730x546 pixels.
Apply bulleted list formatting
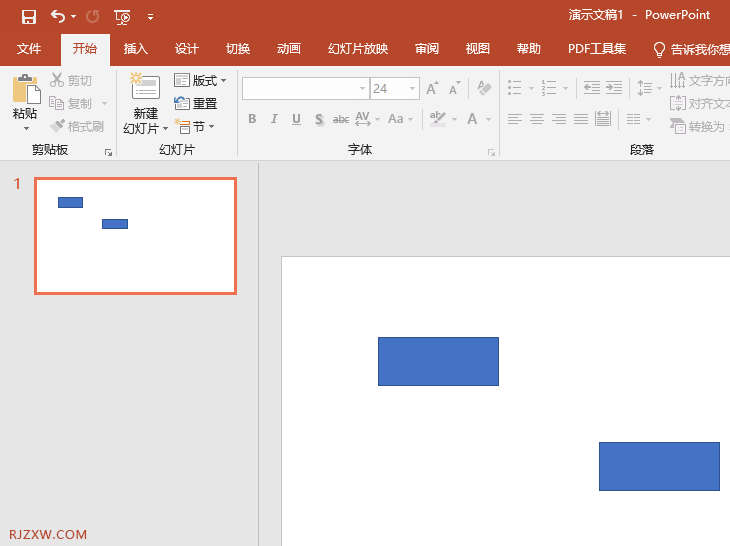[514, 88]
